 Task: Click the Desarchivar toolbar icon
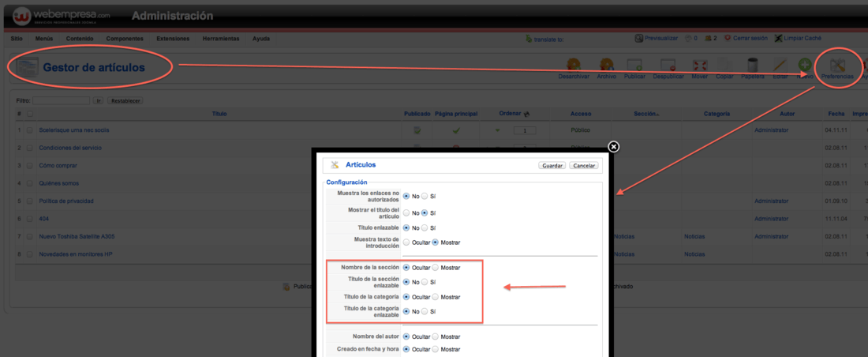574,64
